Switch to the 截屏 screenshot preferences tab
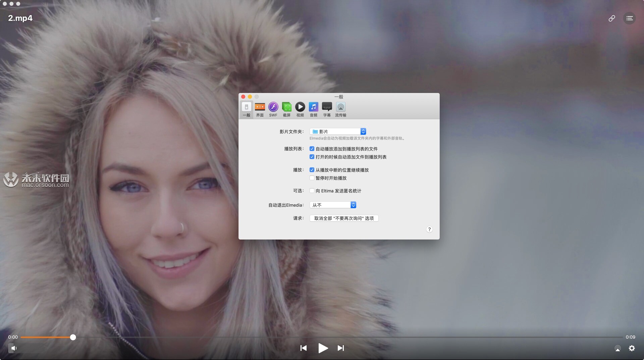 point(286,109)
